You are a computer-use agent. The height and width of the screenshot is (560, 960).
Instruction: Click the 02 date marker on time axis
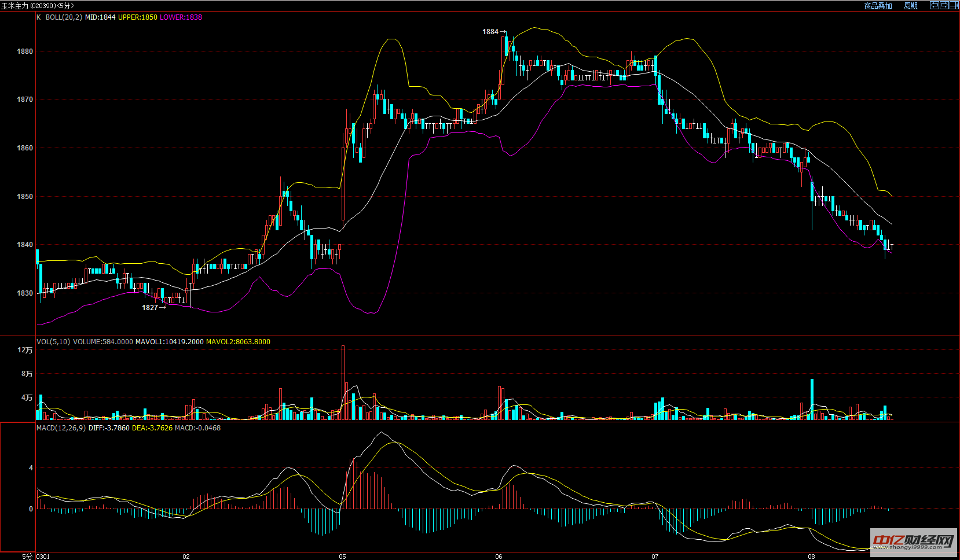(186, 557)
